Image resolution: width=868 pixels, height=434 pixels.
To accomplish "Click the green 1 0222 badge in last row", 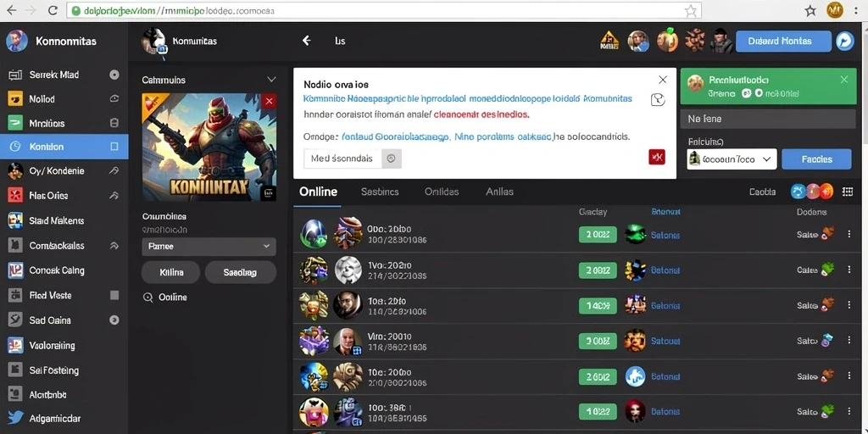I will (598, 411).
